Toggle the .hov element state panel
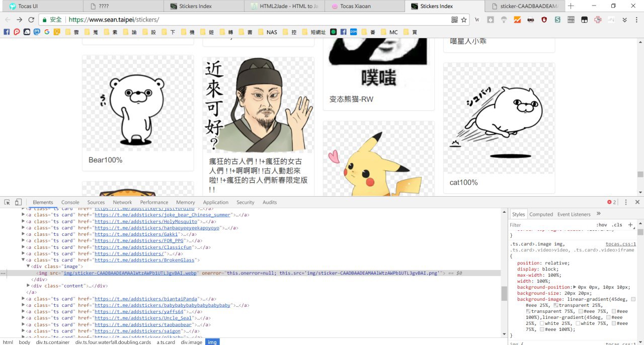This screenshot has width=644, height=345. click(601, 225)
